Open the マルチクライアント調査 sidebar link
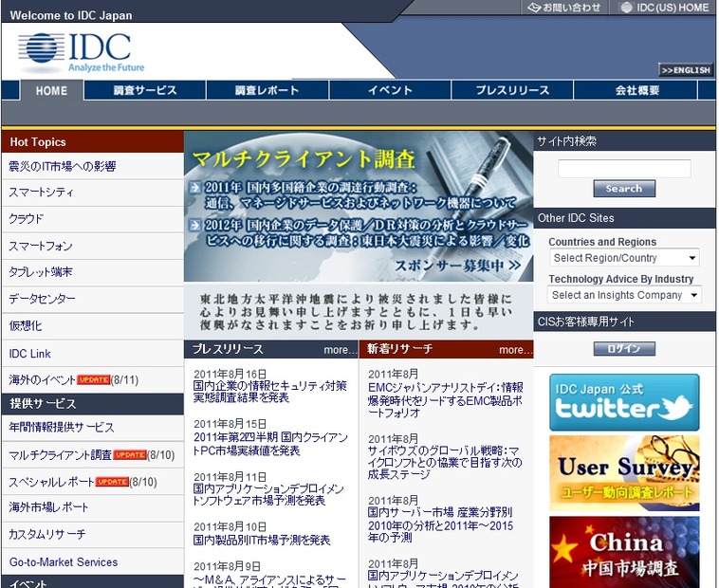Screen dimensions: 719x588 pyautogui.click(x=60, y=454)
